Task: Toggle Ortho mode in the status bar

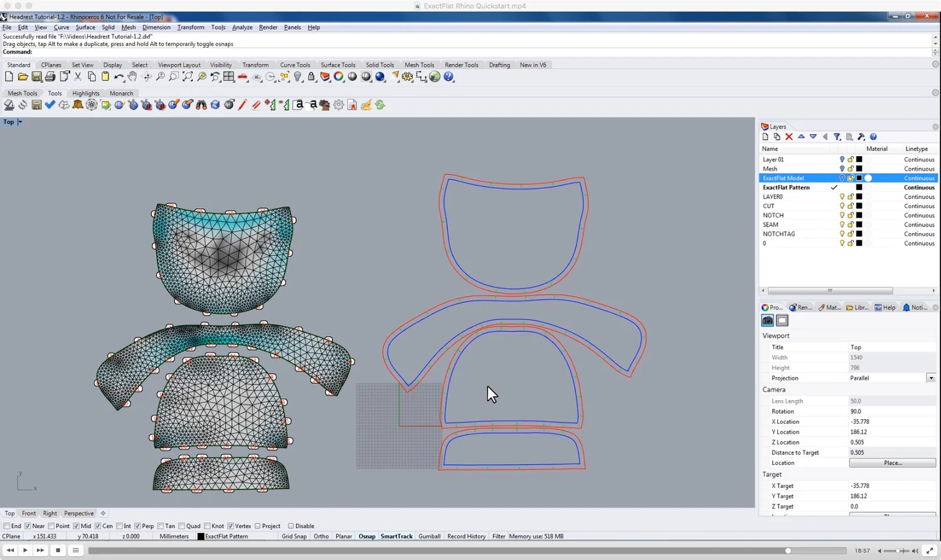Action: (321, 536)
